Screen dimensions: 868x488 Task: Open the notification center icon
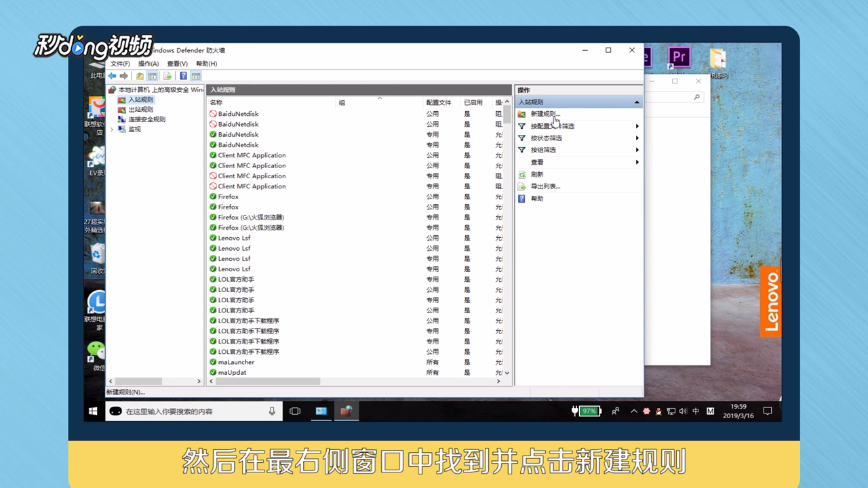click(x=768, y=411)
